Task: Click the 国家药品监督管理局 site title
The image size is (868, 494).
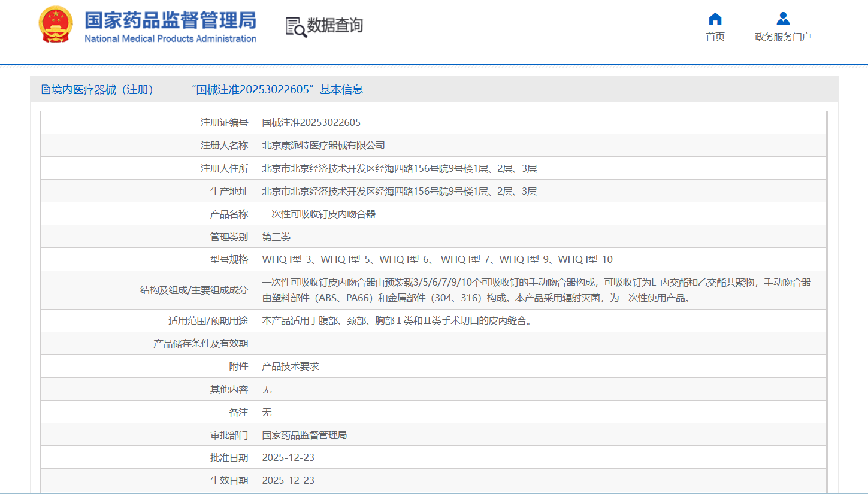Action: pyautogui.click(x=170, y=20)
